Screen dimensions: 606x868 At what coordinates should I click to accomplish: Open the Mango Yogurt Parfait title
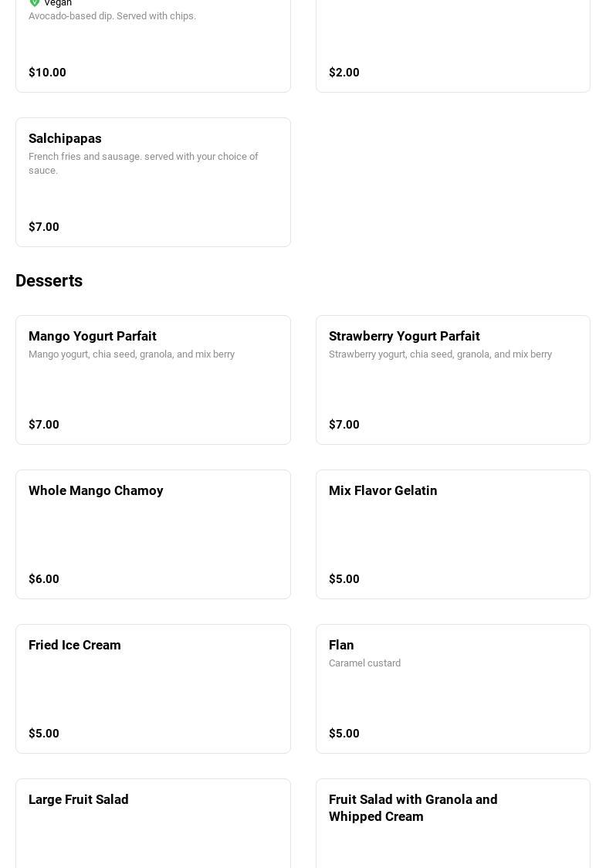[x=93, y=336]
